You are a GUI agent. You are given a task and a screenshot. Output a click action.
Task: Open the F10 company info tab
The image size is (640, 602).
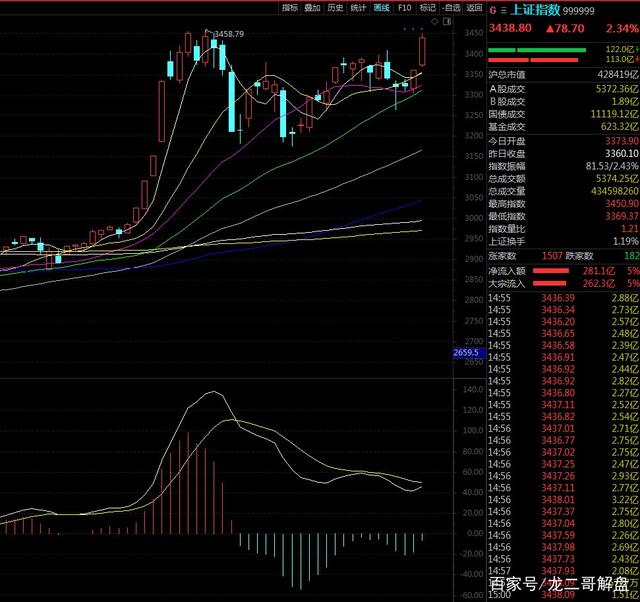tap(405, 7)
